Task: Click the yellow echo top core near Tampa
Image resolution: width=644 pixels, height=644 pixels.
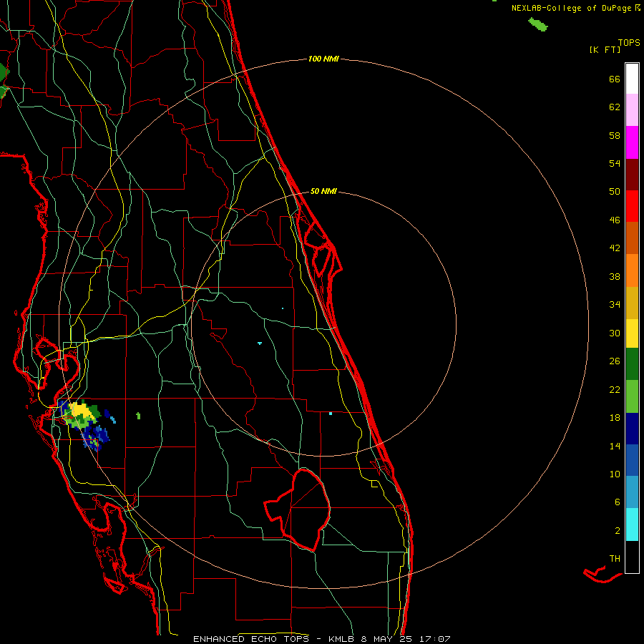Action: point(80,410)
